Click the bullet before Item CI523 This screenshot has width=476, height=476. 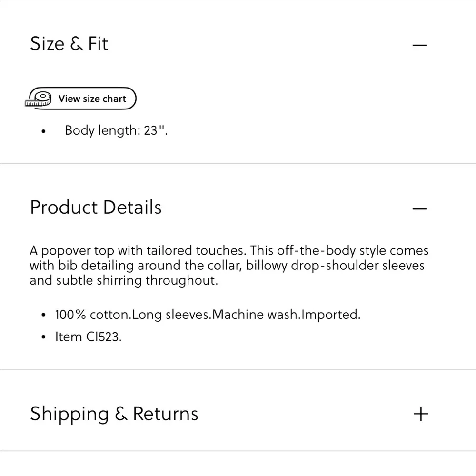(44, 337)
